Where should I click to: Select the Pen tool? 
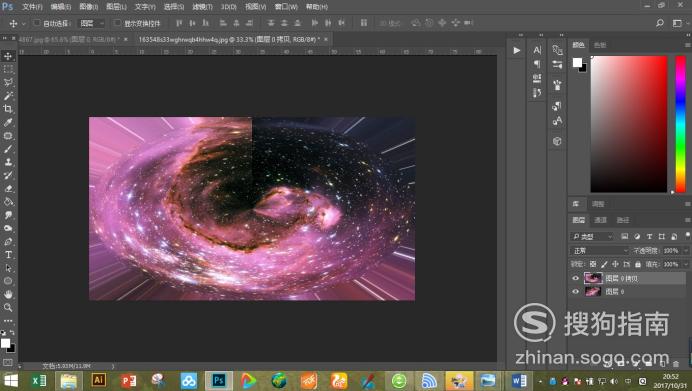(x=8, y=241)
